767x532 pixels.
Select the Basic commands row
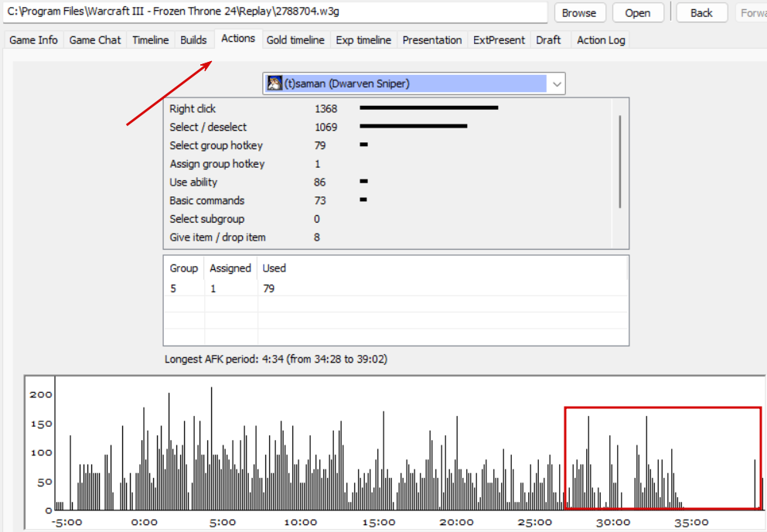point(387,200)
